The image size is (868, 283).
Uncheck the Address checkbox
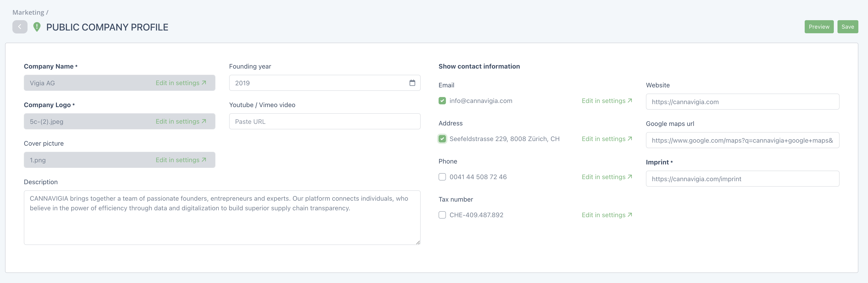pos(442,139)
